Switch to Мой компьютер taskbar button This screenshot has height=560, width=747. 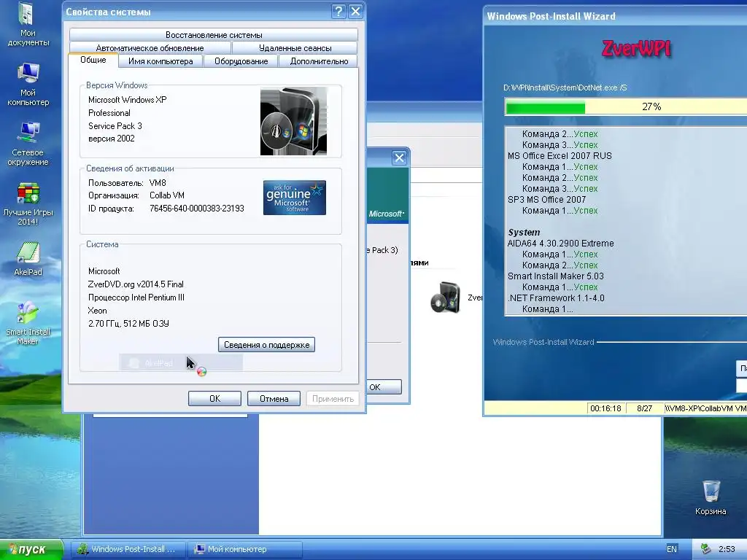click(x=245, y=549)
